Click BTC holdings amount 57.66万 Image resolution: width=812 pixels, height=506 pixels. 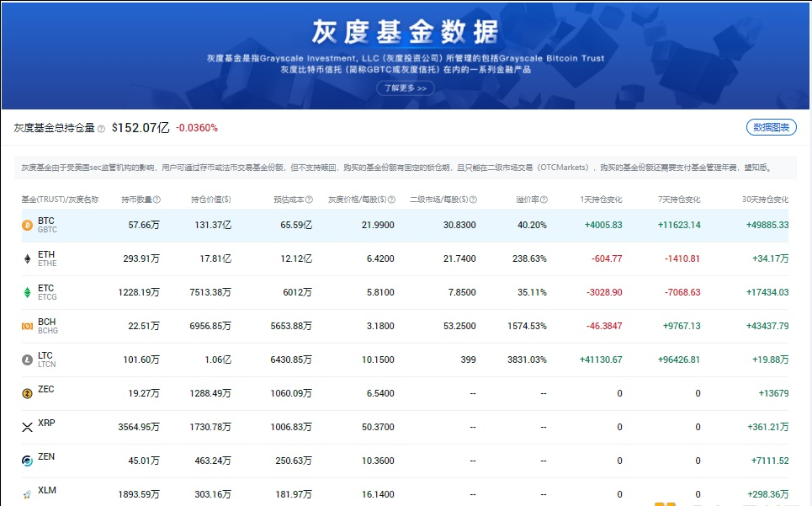tap(144, 226)
